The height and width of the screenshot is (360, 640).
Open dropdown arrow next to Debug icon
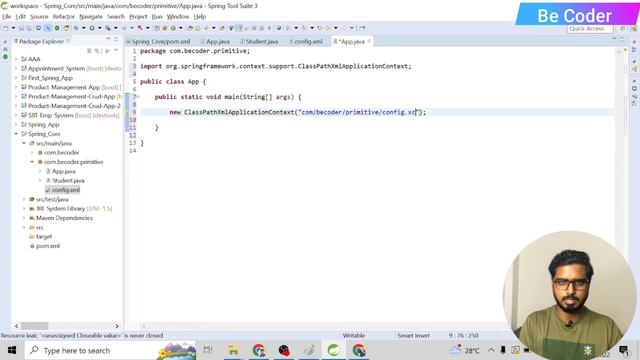click(84, 28)
